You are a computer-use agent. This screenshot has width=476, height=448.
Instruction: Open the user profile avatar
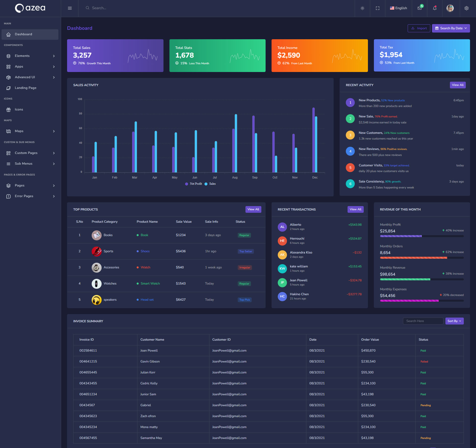(450, 8)
